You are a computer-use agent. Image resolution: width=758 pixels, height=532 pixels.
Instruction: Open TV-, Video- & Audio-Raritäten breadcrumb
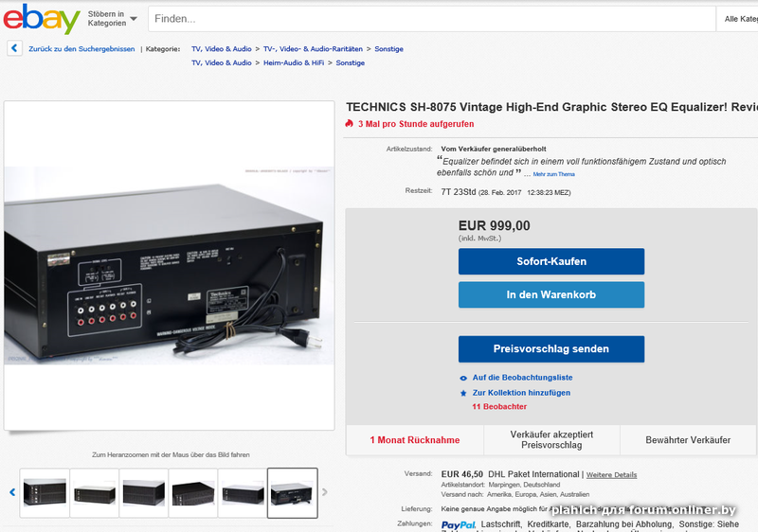pyautogui.click(x=313, y=49)
